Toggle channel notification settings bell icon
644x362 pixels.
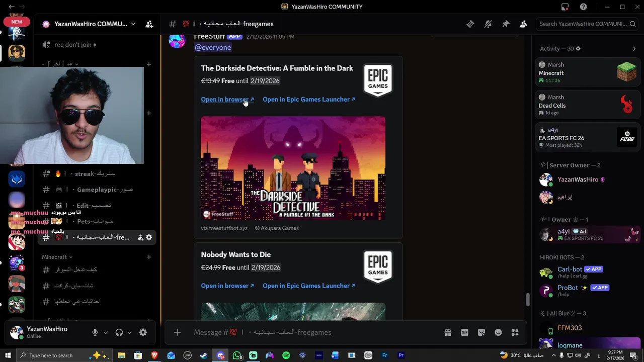488,24
